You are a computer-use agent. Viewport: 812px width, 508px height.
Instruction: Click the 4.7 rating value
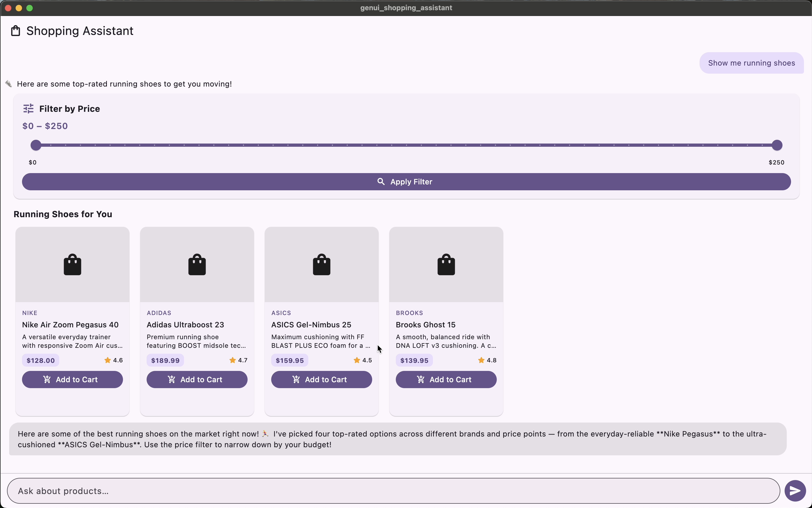(x=242, y=360)
